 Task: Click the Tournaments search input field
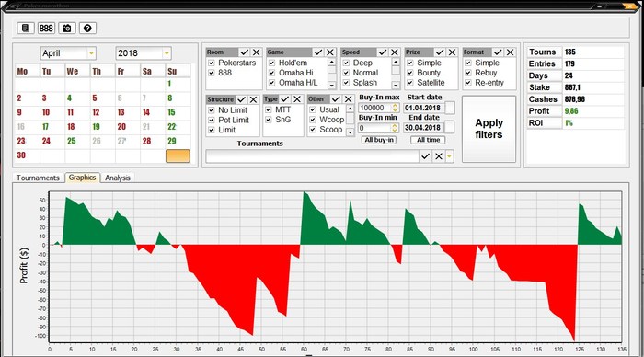312,156
